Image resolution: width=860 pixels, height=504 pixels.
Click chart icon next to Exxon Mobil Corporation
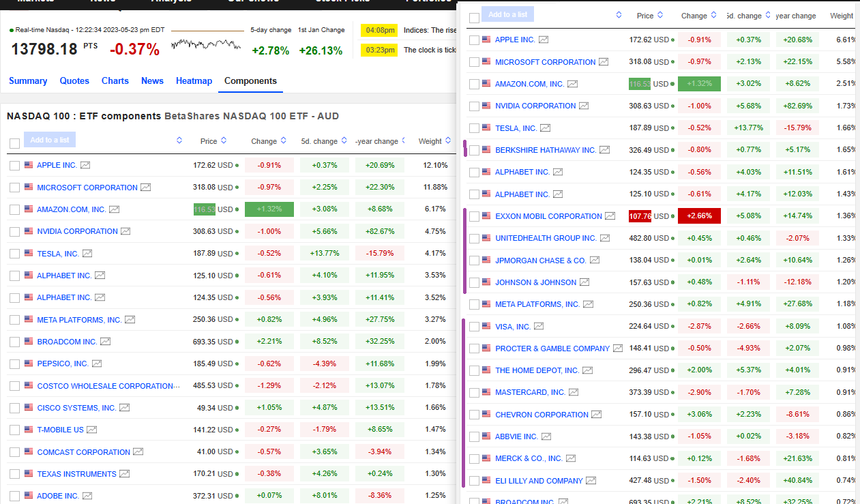tap(610, 216)
